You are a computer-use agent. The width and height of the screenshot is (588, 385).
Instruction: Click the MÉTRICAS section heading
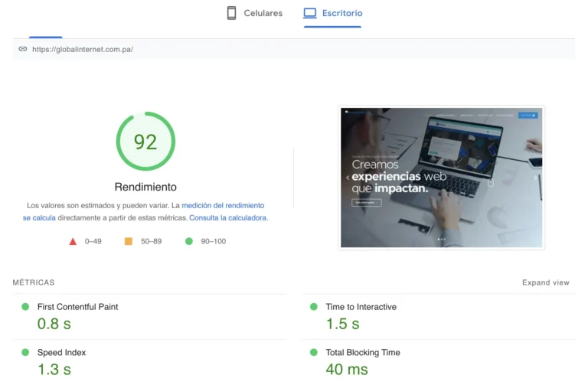[x=34, y=282]
